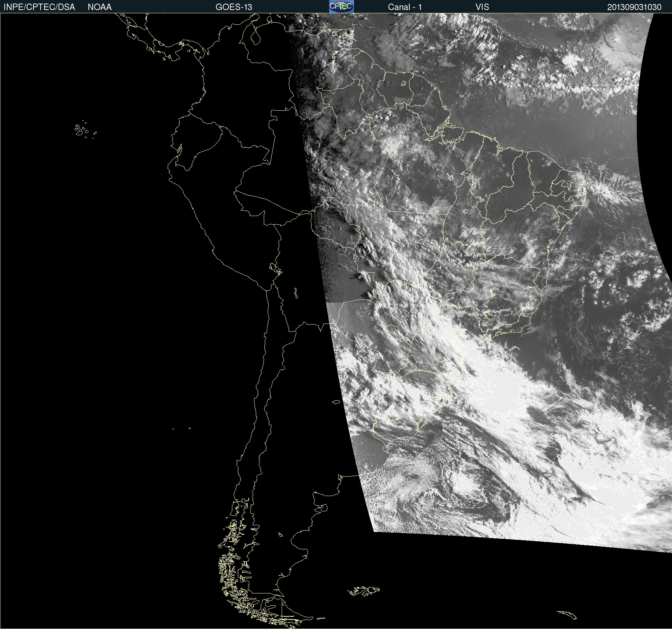Click the GOES-13 satellite label
The image size is (672, 629).
(x=234, y=7)
